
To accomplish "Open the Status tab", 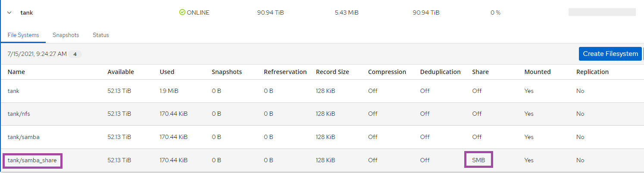I will [x=101, y=35].
